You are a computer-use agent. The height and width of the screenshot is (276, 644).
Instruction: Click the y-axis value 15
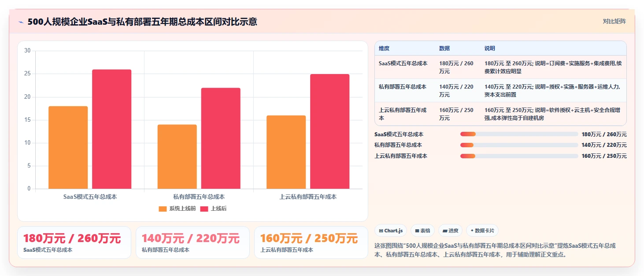[x=27, y=120]
